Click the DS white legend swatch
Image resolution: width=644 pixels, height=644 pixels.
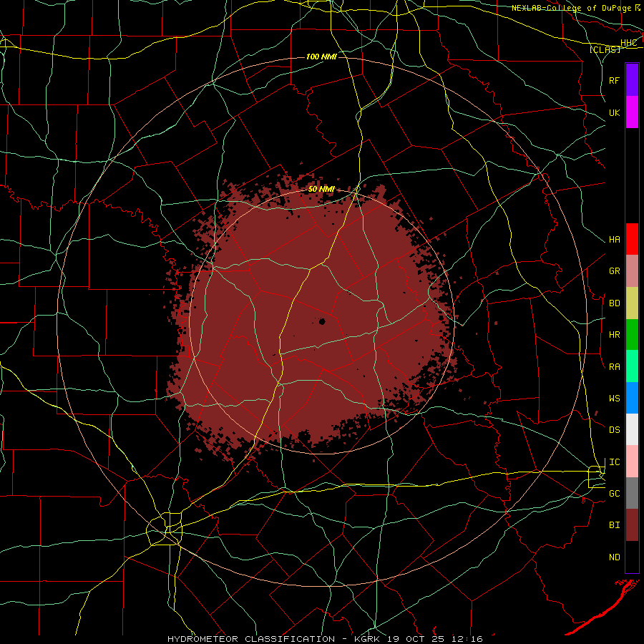click(632, 429)
